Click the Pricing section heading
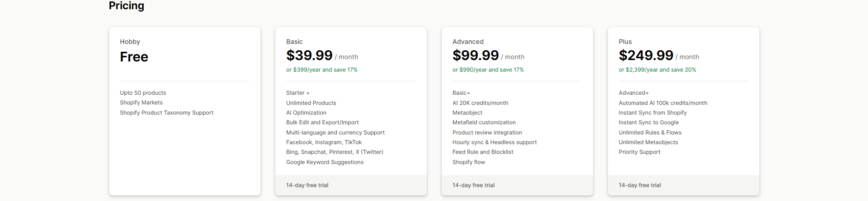868x201 pixels. pos(126,6)
